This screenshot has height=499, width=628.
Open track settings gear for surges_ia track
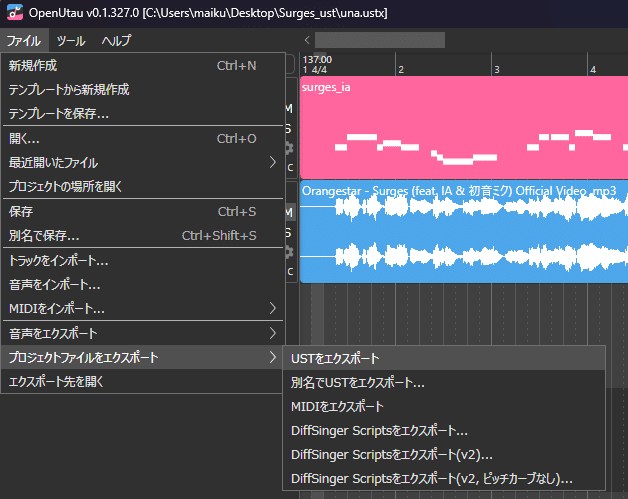pyautogui.click(x=289, y=148)
